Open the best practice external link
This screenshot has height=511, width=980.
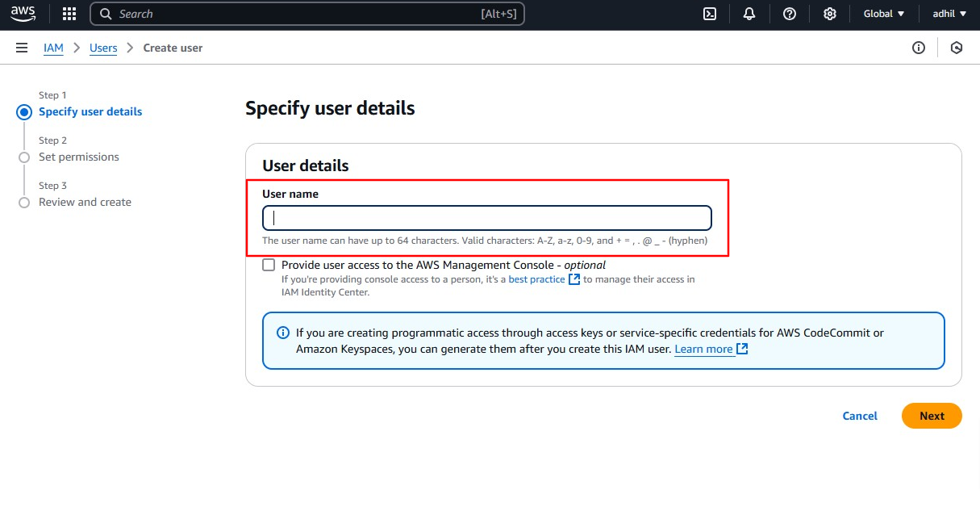(536, 279)
